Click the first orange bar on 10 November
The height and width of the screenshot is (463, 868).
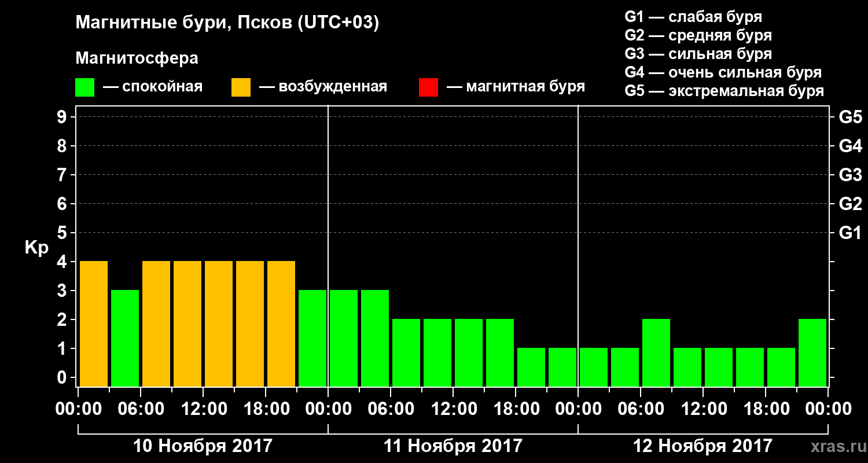(94, 324)
